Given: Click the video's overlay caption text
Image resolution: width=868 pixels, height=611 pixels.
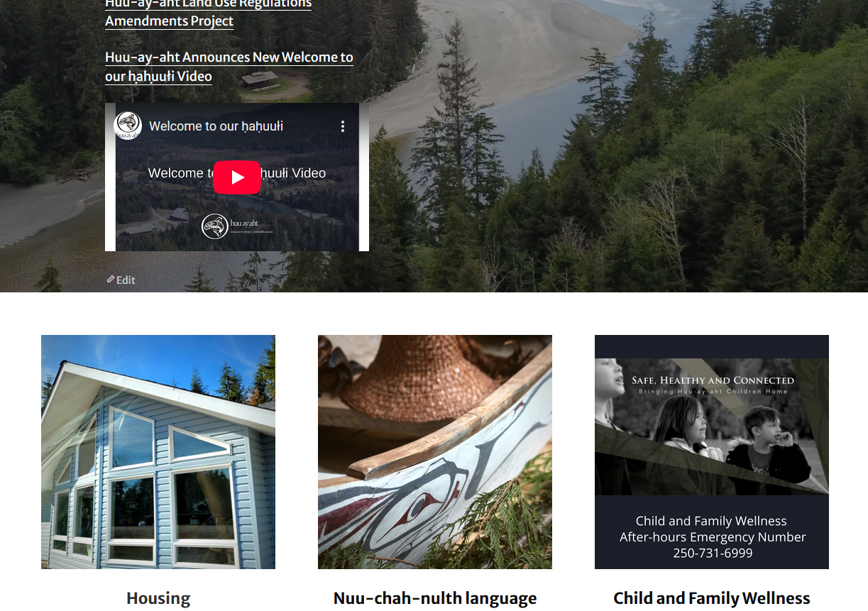Looking at the screenshot, I should tap(237, 173).
